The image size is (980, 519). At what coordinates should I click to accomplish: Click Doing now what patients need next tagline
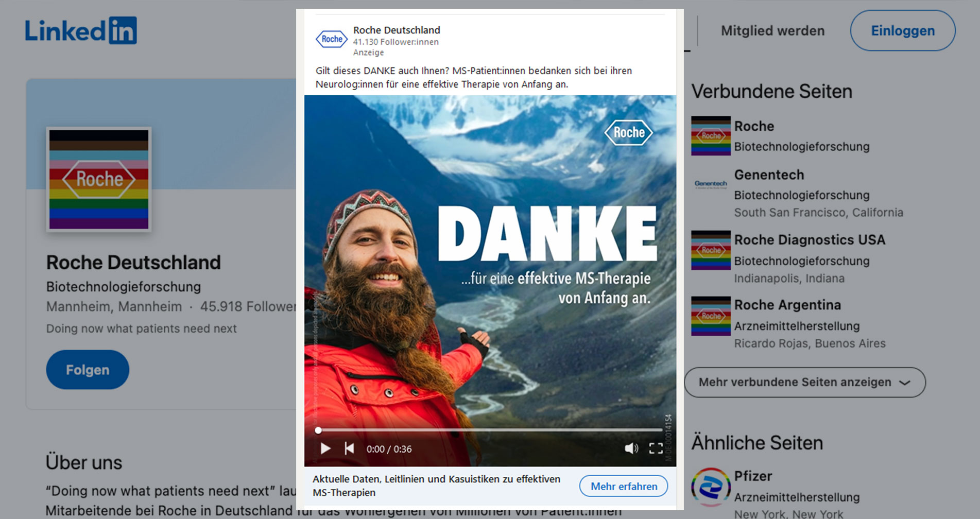pos(142,328)
